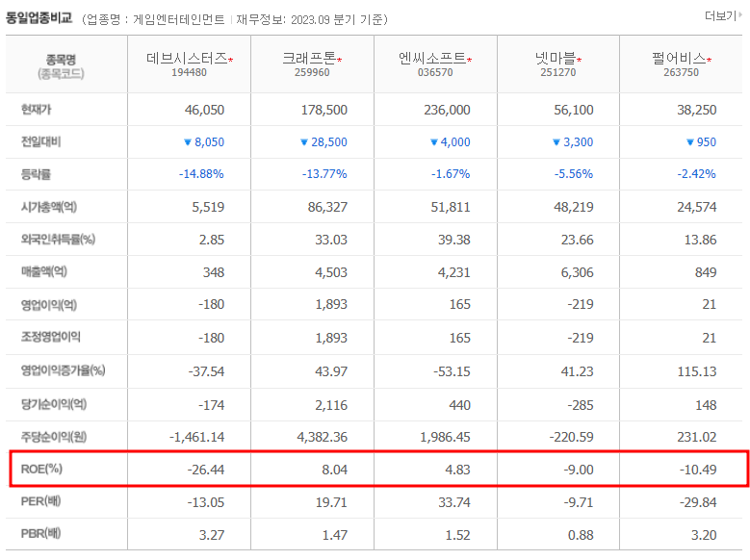
Task: Select PBR value 3.27
Action: [x=212, y=535]
